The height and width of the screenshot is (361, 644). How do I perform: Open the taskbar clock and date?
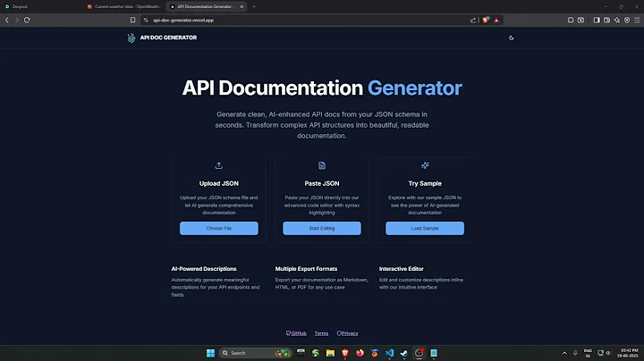coord(628,353)
